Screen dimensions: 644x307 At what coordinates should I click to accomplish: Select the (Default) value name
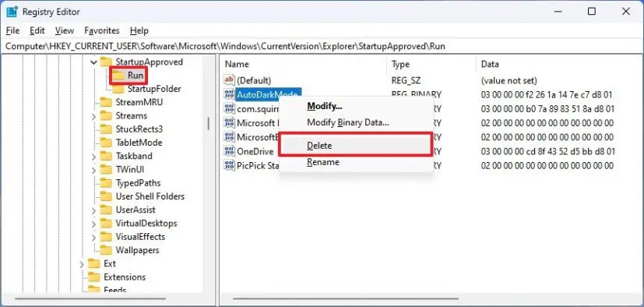254,80
